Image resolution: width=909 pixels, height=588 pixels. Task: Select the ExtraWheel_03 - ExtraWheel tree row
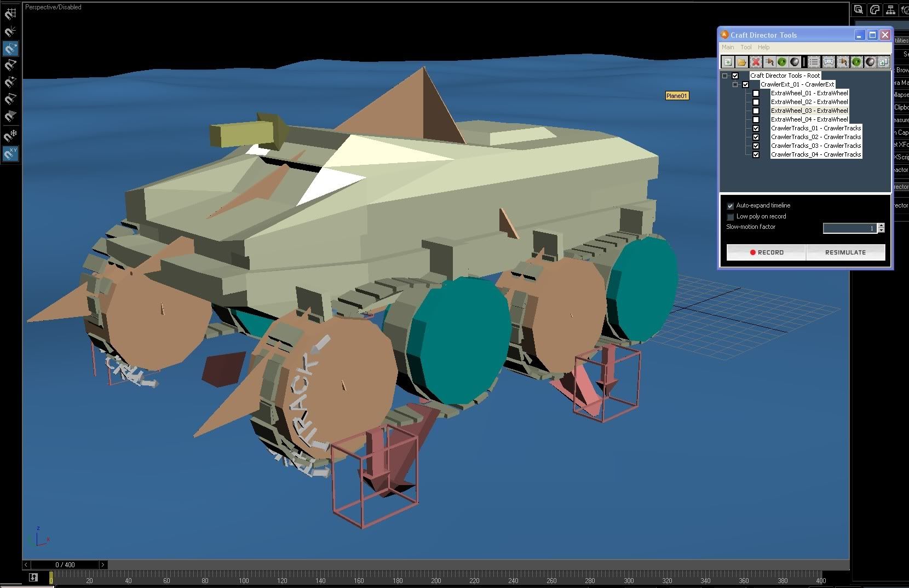(x=809, y=111)
